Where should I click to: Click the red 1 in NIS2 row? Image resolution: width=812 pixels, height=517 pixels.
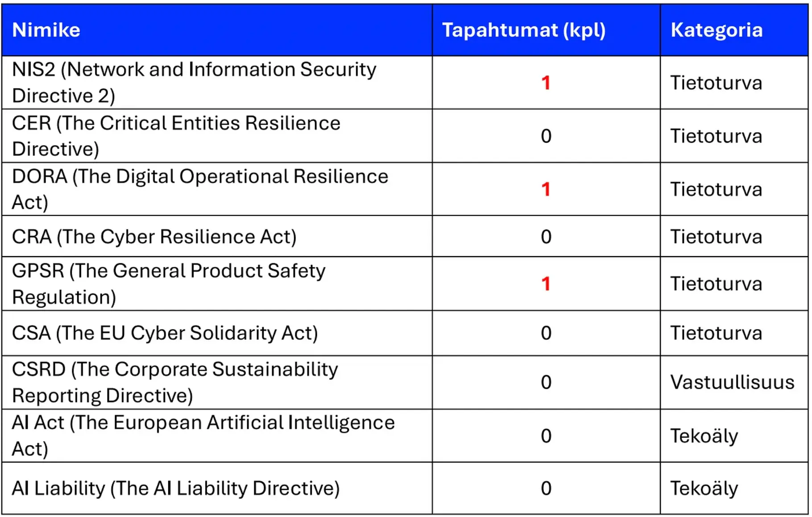pos(546,83)
